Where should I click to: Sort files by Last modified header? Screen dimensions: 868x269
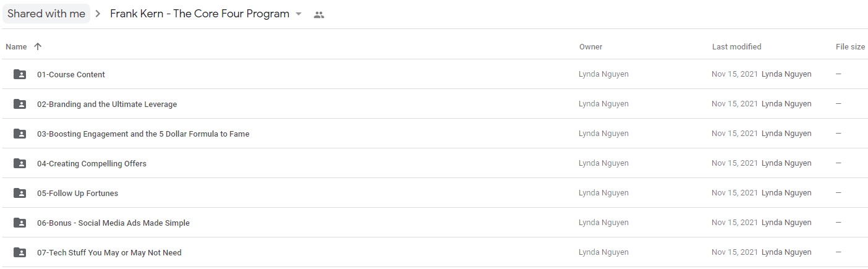click(736, 46)
